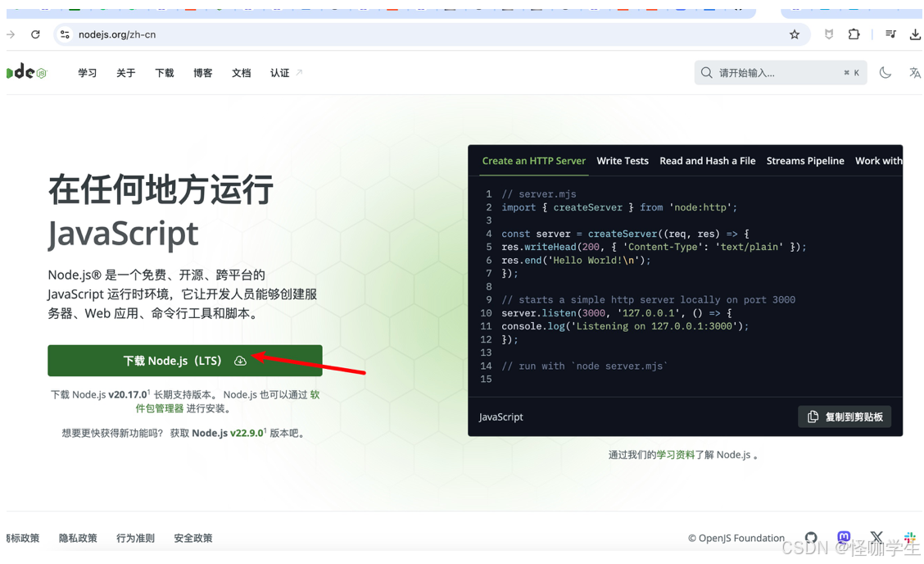Focus the 请开始输入 search field
The width and height of the screenshot is (924, 564).
[780, 73]
